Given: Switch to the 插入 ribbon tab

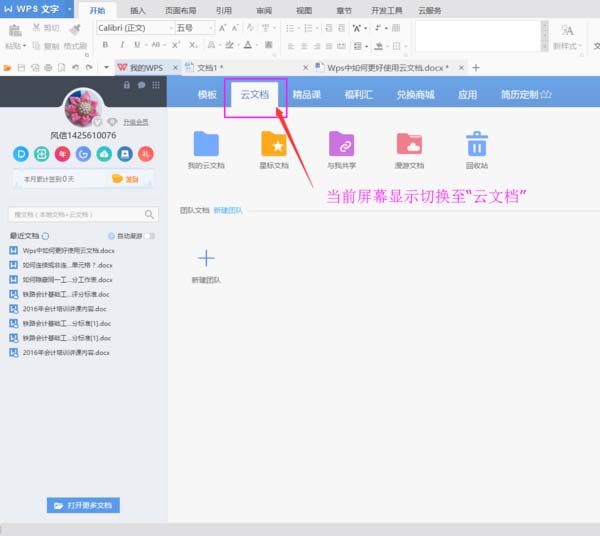Looking at the screenshot, I should [138, 11].
